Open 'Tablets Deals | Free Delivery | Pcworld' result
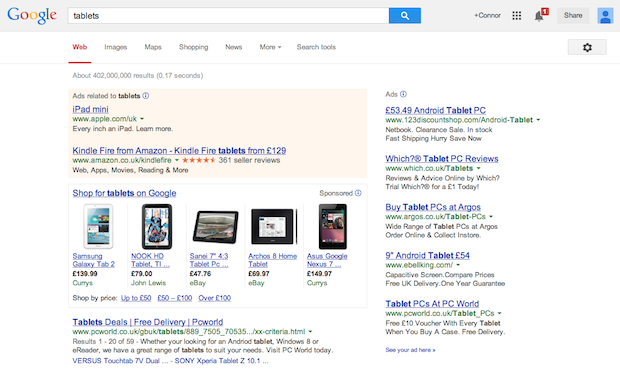Viewport: 620px width, 374px height. pyautogui.click(x=148, y=322)
